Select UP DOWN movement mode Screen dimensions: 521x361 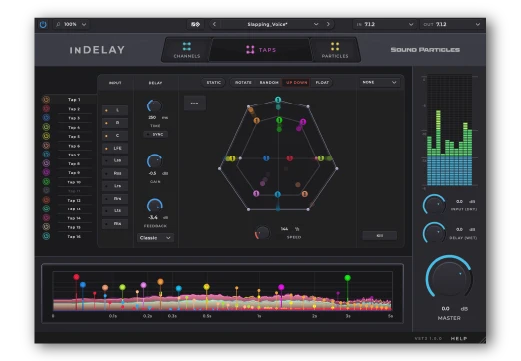[296, 82]
